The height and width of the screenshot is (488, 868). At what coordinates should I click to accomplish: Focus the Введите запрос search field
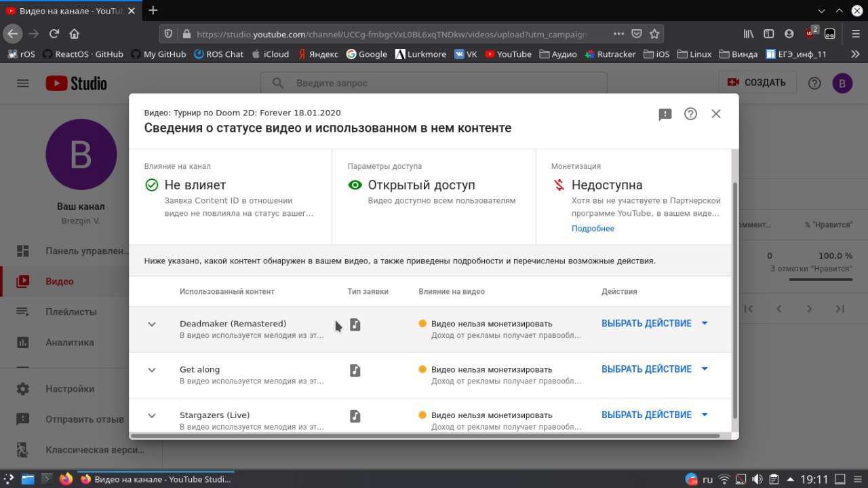coord(434,83)
